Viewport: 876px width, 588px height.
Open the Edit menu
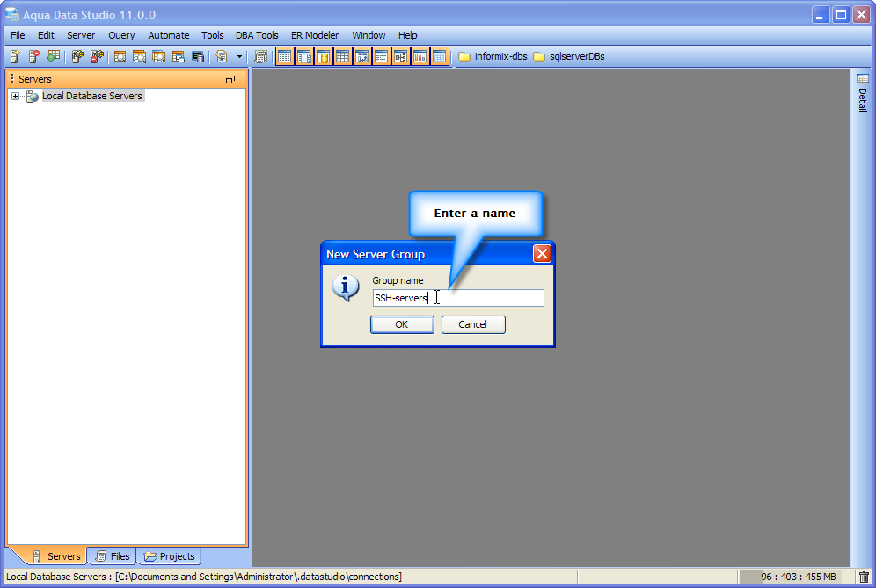click(x=46, y=35)
